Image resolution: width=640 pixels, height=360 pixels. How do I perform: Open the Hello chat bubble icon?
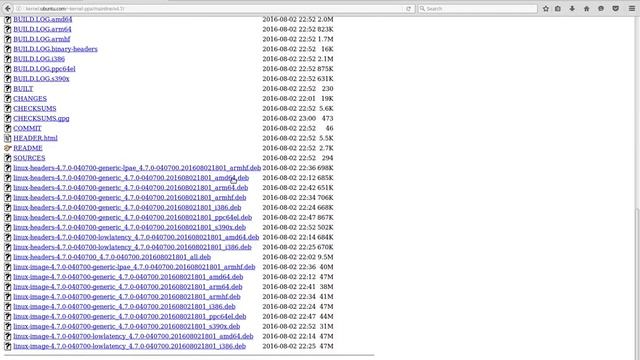(x=601, y=9)
